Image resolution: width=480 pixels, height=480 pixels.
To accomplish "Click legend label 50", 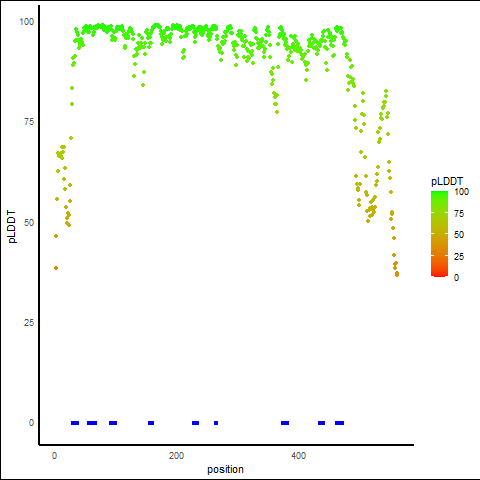I will (459, 235).
